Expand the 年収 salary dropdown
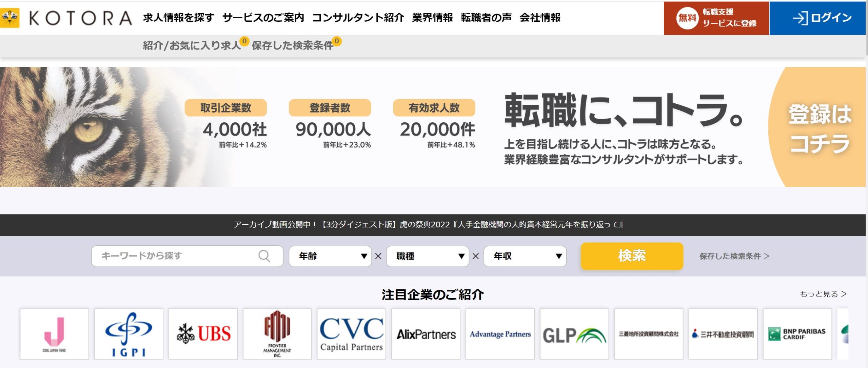Image resolution: width=868 pixels, height=368 pixels. coord(525,256)
